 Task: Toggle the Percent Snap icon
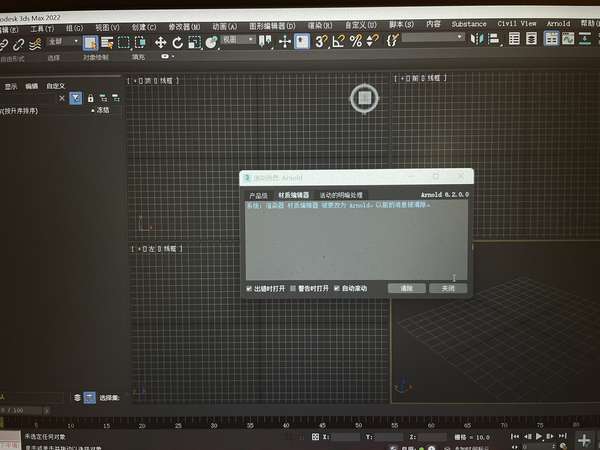click(x=356, y=40)
